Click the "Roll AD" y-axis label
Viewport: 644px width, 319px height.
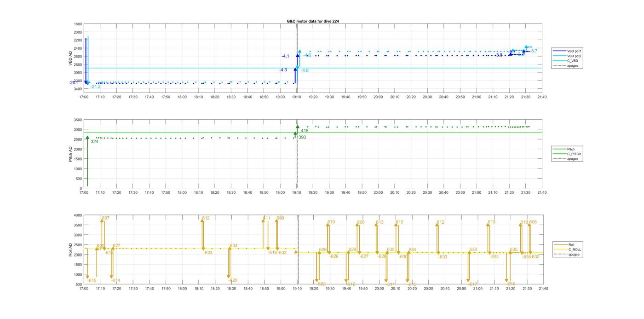(71, 249)
